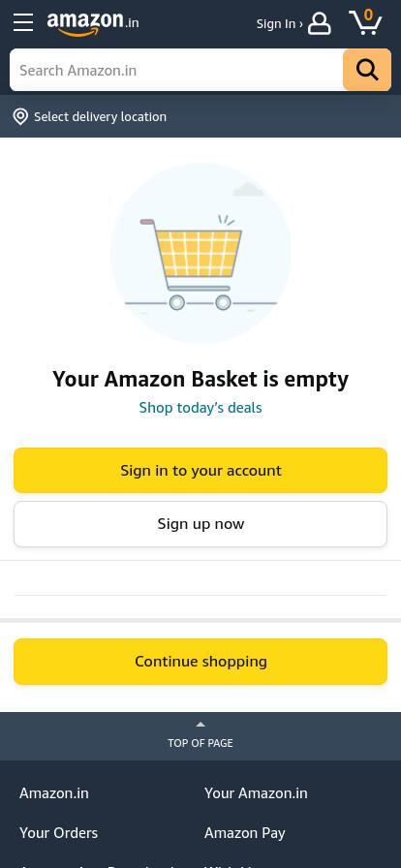Open the shopping cart icon
401x868 pixels.
coord(365,22)
